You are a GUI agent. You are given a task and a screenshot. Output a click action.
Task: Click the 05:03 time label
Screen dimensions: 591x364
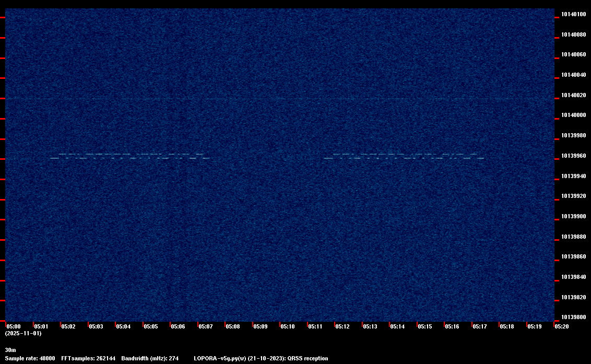pos(96,326)
